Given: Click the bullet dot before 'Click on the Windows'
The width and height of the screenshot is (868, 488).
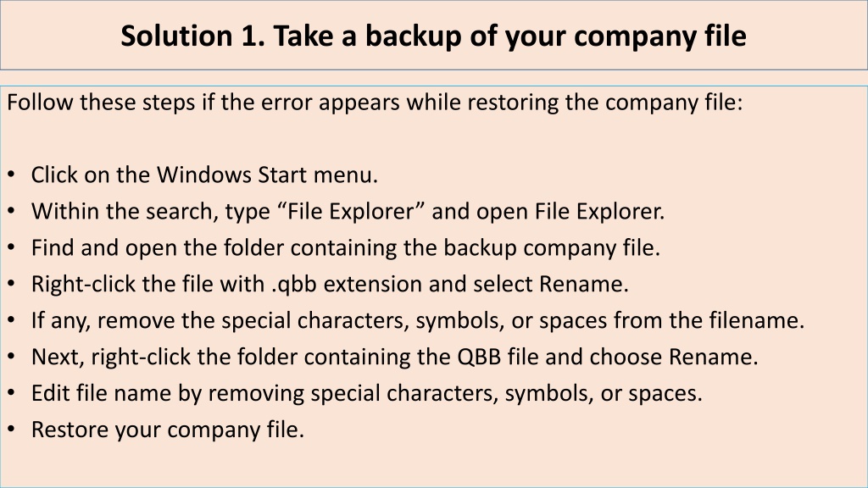Looking at the screenshot, I should tap(12, 175).
